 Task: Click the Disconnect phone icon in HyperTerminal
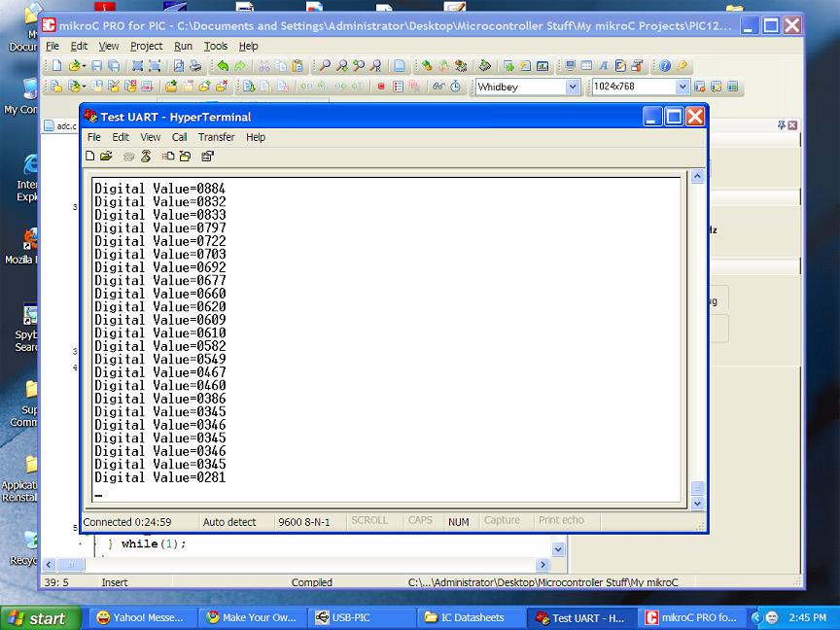coord(146,156)
